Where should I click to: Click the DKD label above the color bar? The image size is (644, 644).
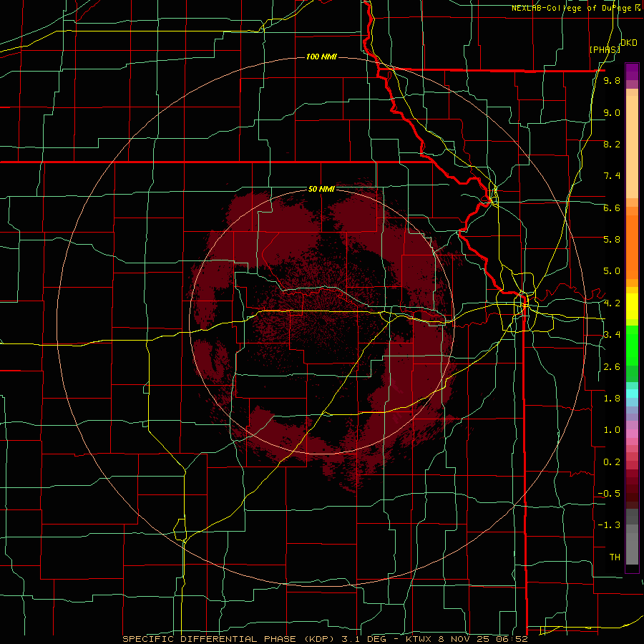pos(628,43)
